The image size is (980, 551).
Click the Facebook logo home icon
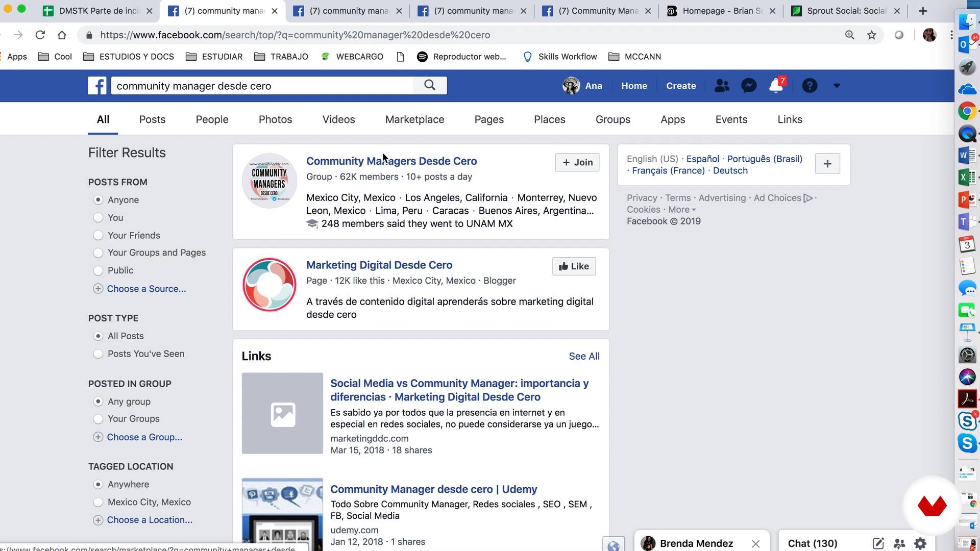pyautogui.click(x=97, y=86)
